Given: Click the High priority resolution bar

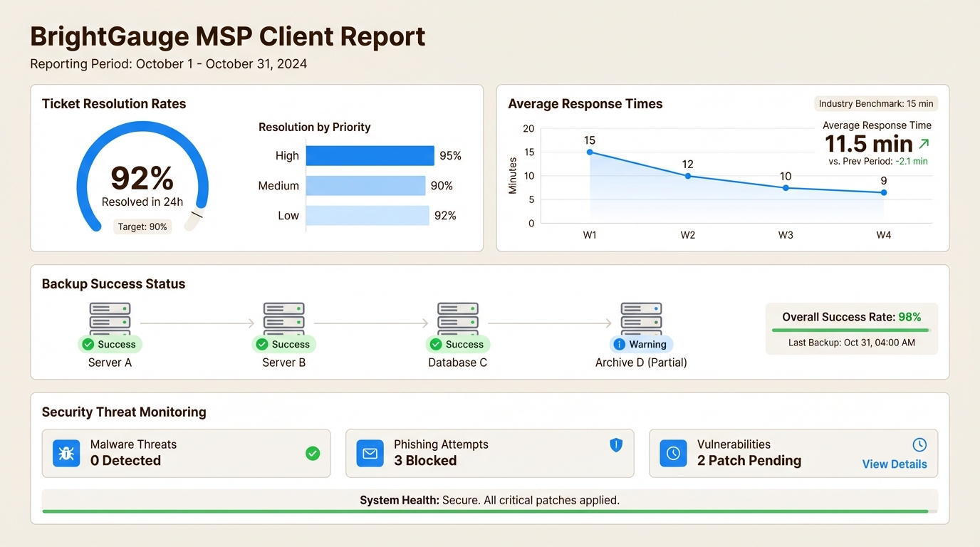Looking at the screenshot, I should click(370, 155).
